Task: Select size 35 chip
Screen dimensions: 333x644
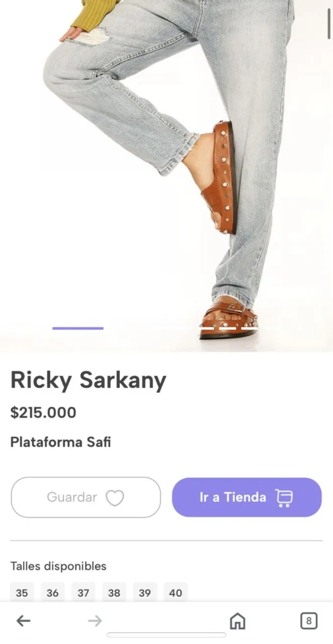Action: tap(21, 593)
